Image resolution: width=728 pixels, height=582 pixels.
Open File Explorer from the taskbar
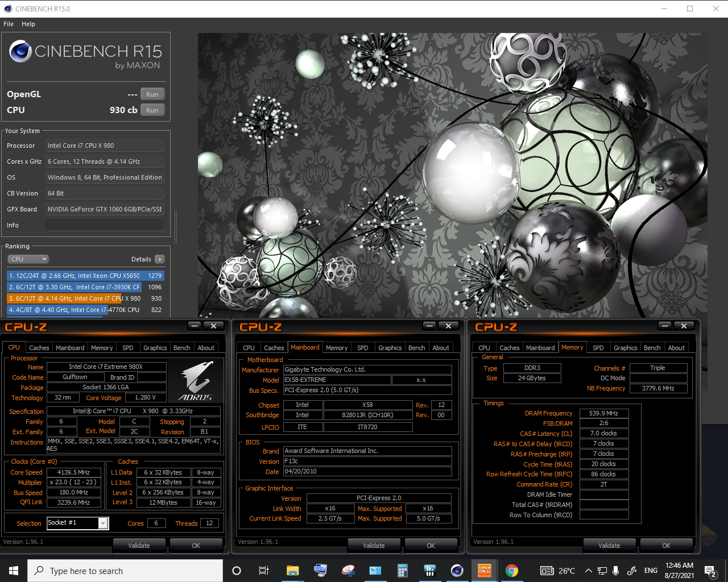tap(292, 571)
